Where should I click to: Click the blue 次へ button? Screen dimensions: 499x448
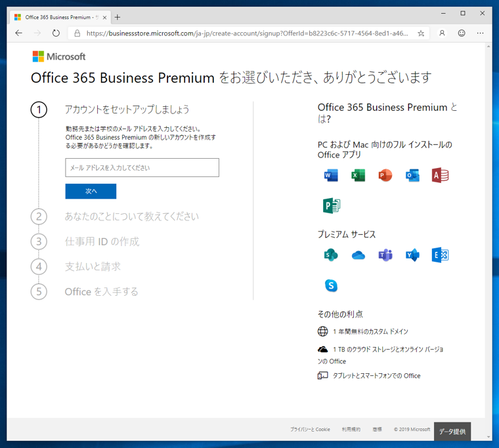point(91,191)
